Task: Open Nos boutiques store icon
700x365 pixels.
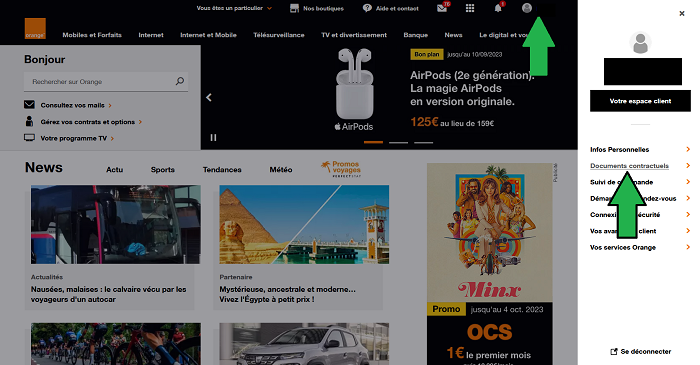Action: coord(294,8)
